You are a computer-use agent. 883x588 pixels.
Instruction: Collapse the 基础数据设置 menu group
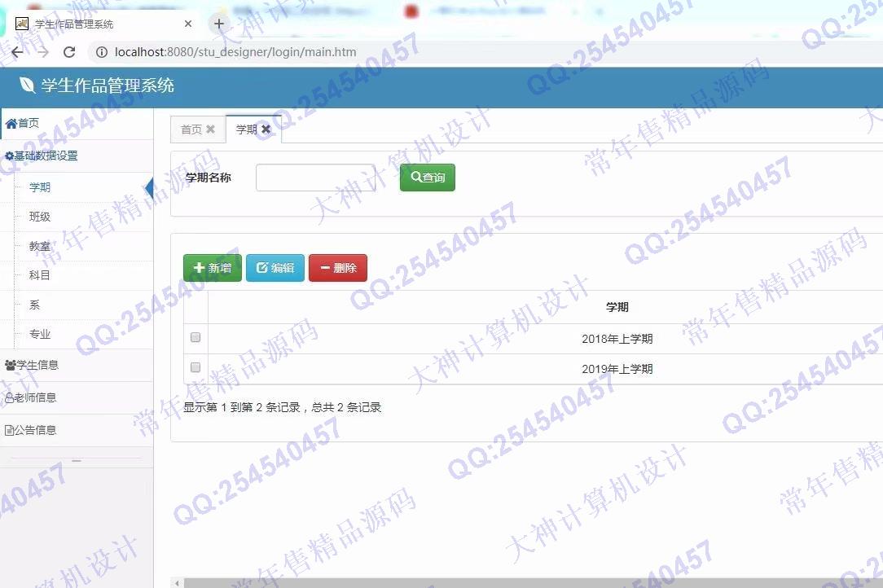pos(77,156)
